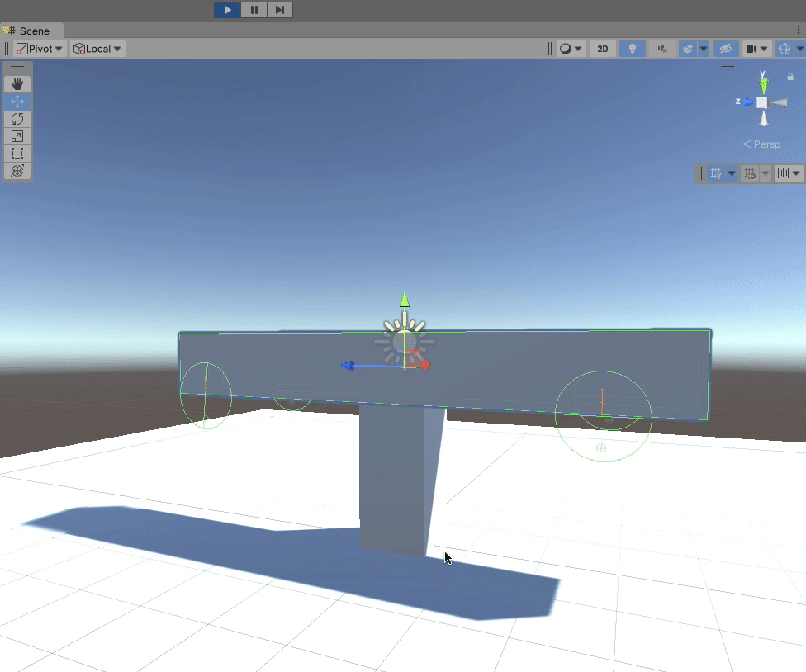The width and height of the screenshot is (806, 672).
Task: Click Persp to toggle projection mode
Action: 761,144
